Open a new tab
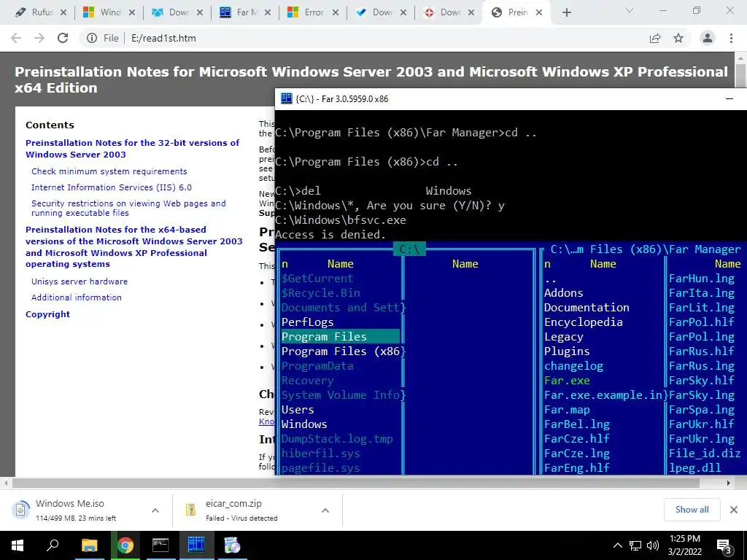The height and width of the screenshot is (560, 747). (566, 13)
